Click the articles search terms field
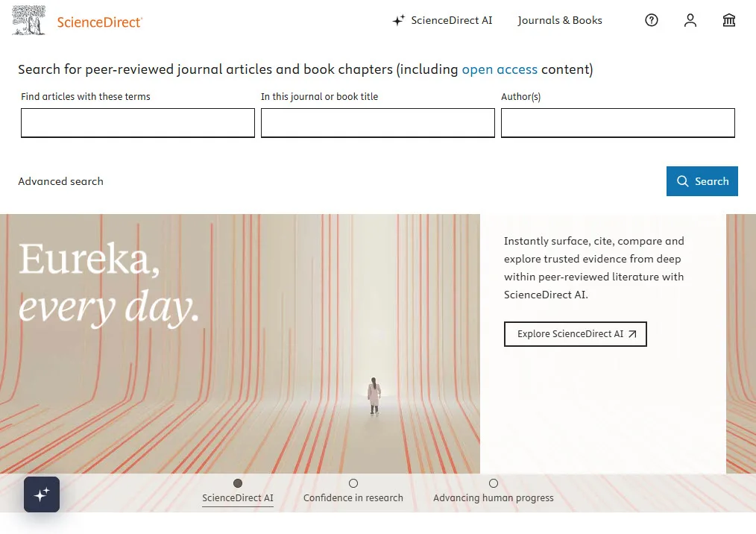Screen dimensions: 756x534 click(137, 122)
